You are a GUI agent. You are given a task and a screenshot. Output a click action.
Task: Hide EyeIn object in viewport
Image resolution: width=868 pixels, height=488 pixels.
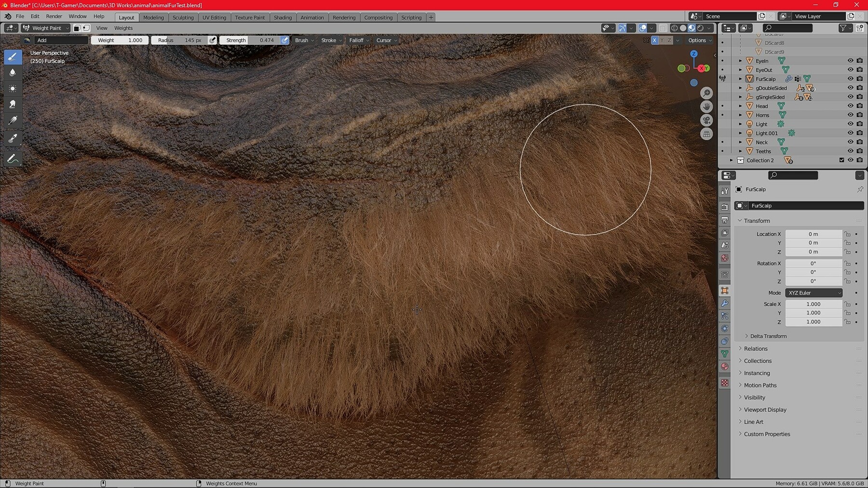click(850, 61)
